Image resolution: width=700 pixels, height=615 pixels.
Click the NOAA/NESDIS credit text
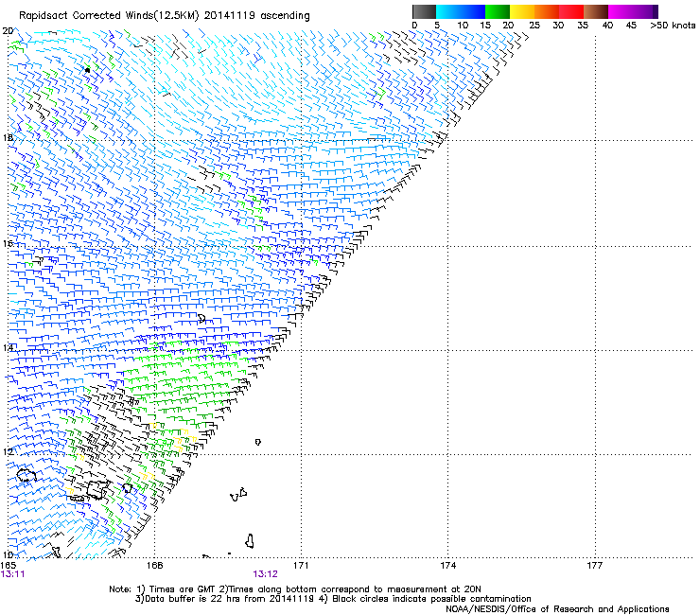click(x=557, y=609)
